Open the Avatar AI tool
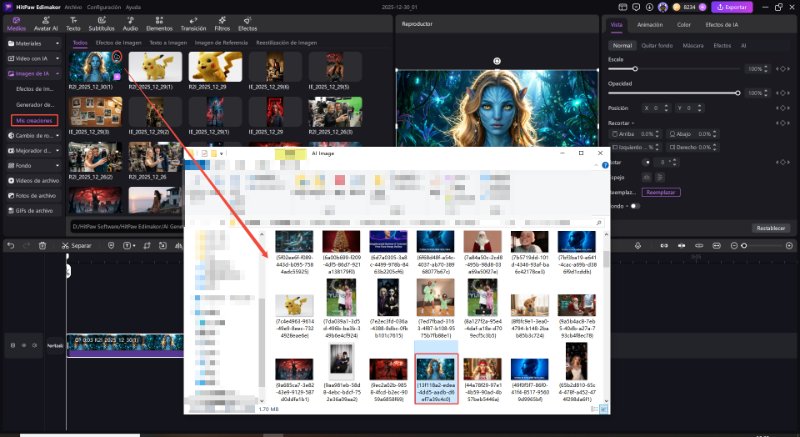This screenshot has height=437, width=800. pos(46,23)
